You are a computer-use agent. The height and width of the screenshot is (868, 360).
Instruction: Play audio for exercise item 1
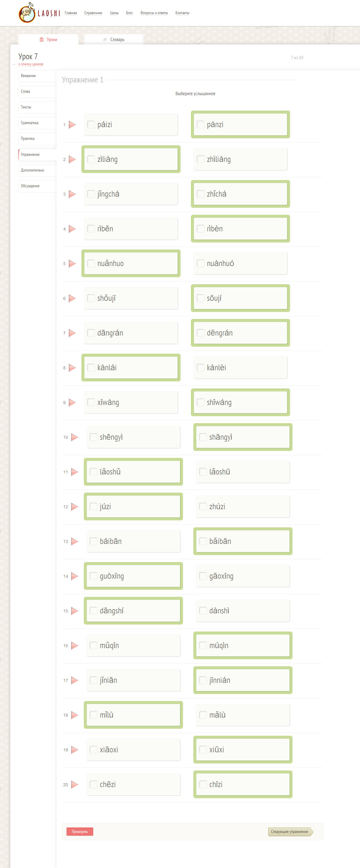click(72, 125)
